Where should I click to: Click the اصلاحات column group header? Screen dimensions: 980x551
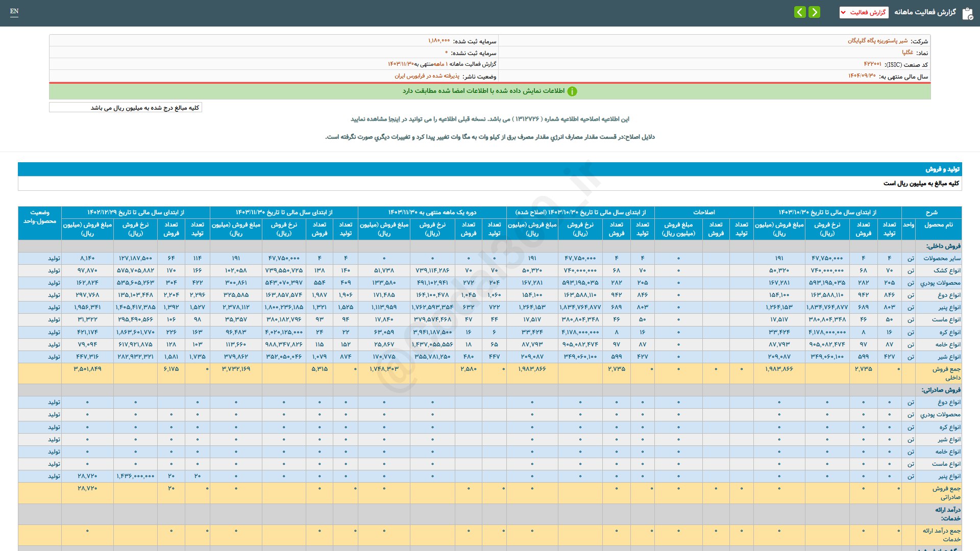coord(703,212)
